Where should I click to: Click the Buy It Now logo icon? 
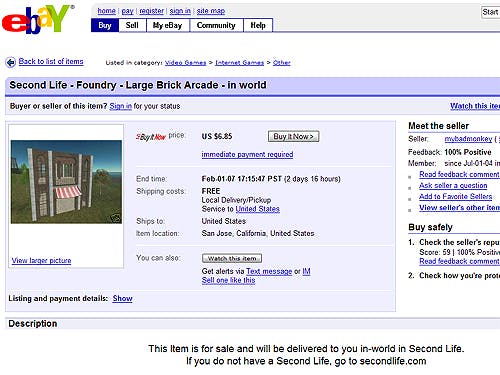pos(151,137)
